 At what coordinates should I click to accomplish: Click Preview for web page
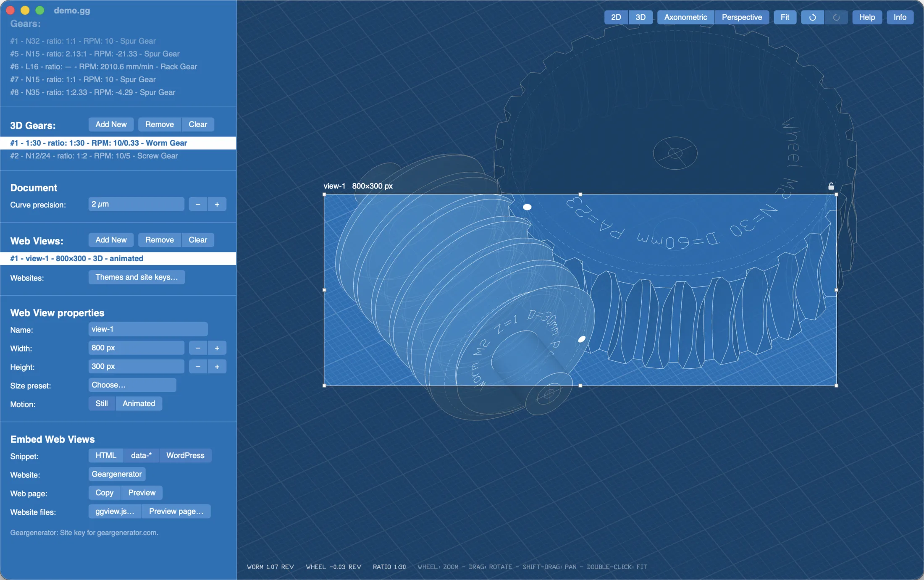[x=142, y=493]
